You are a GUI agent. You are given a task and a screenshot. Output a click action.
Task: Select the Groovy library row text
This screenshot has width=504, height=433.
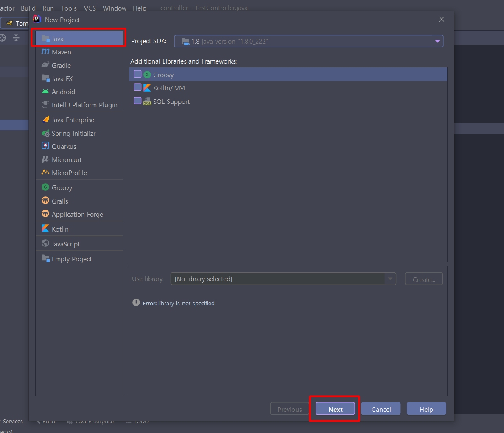click(x=163, y=75)
